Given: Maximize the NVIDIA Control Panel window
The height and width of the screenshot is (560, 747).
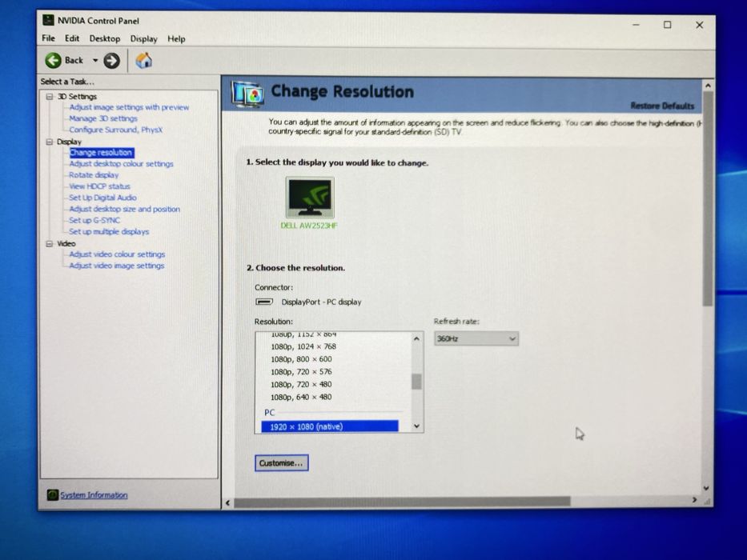Looking at the screenshot, I should 668,25.
